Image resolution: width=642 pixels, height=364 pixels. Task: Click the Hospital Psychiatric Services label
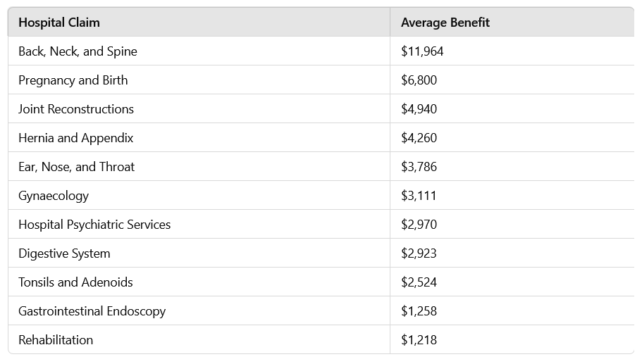click(94, 225)
